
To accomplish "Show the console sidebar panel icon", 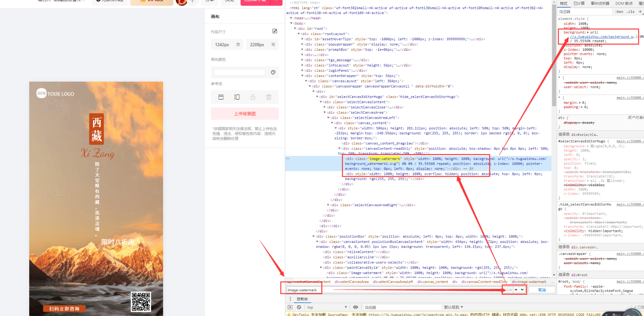I will [x=290, y=307].
